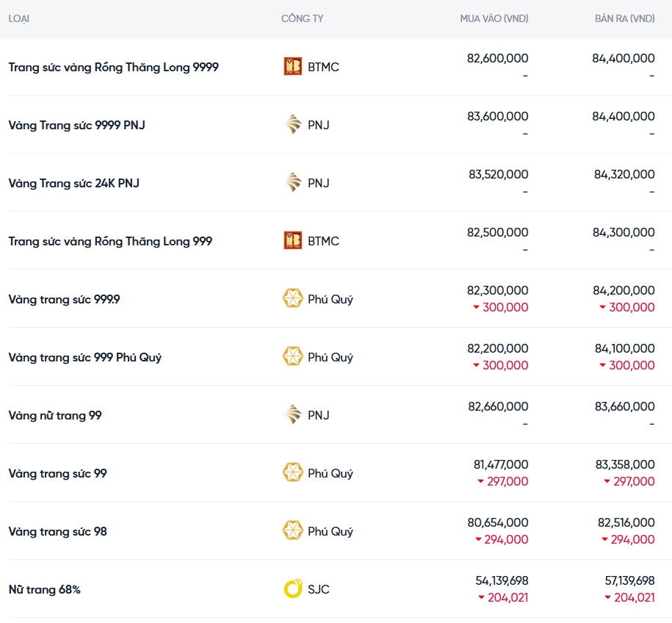Click sell price 57,139,698

tap(629, 580)
